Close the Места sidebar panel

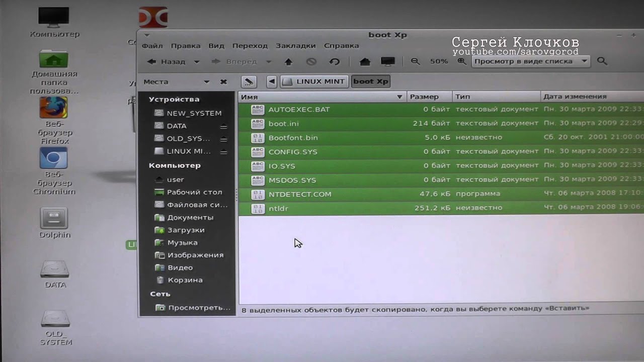(223, 81)
